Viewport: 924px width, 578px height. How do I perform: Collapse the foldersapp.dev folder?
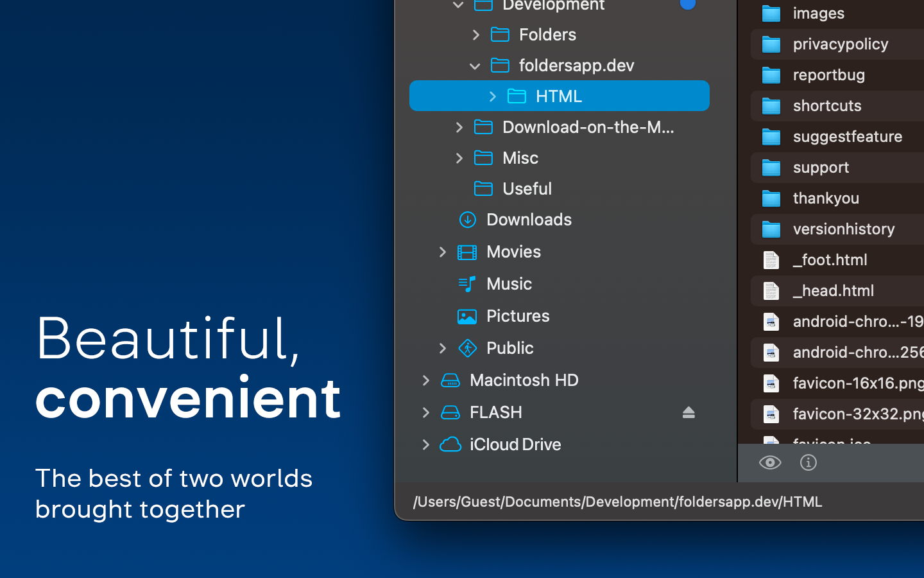click(475, 66)
